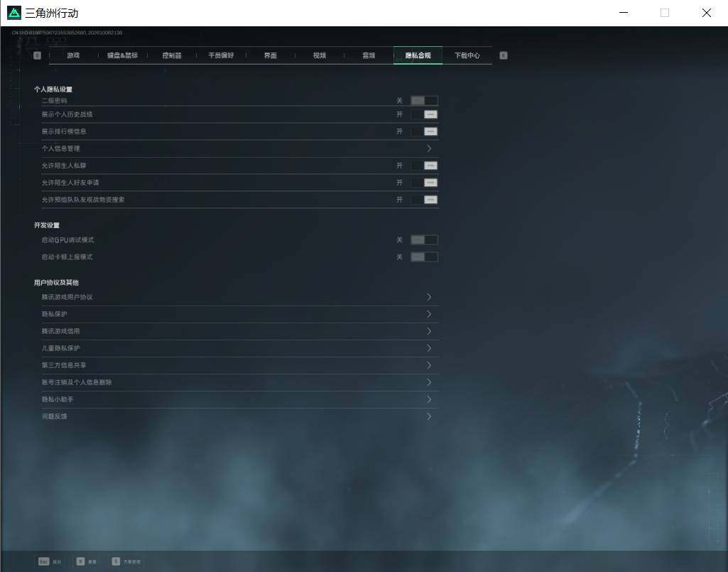Image resolution: width=728 pixels, height=572 pixels.
Task: Click the next-tab key icon right of 下载中心
Action: pos(504,55)
